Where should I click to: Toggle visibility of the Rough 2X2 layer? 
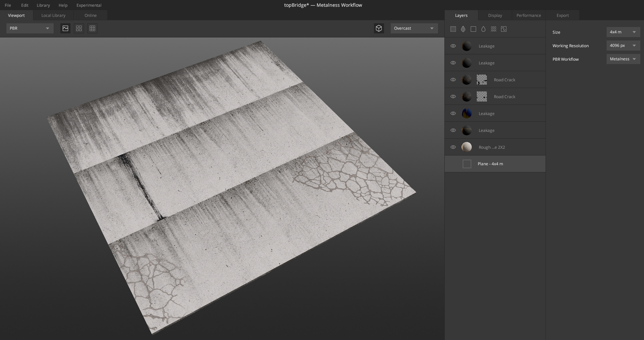[453, 147]
